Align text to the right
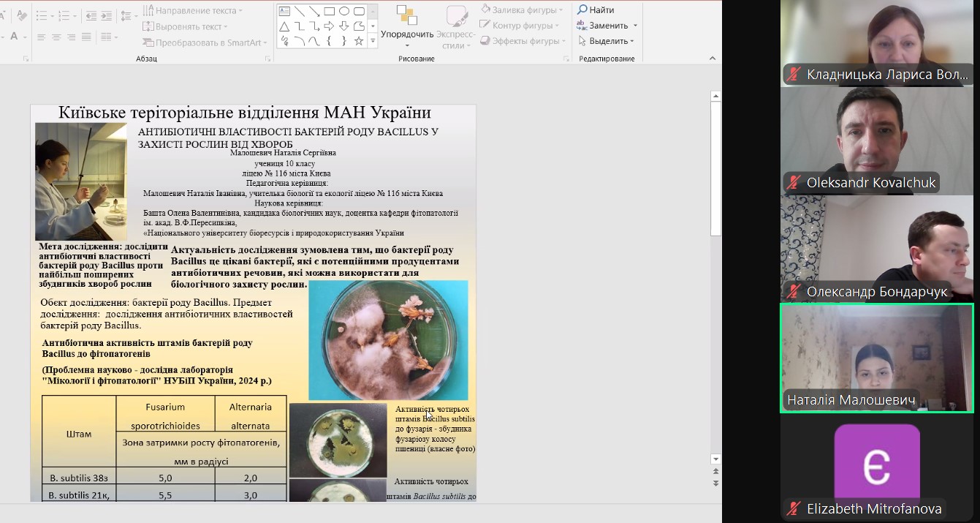The height and width of the screenshot is (523, 980). [x=72, y=37]
